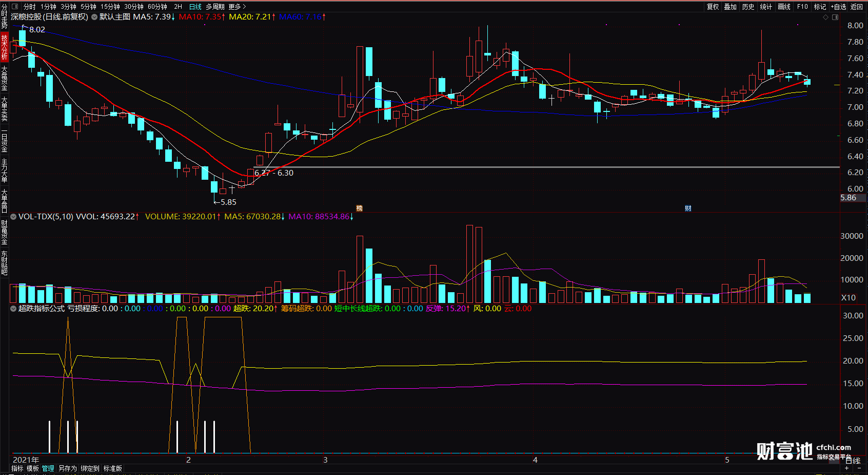Select the 技术分析 sidebar tab
Viewport: 868px width, 475px height.
coord(4,47)
